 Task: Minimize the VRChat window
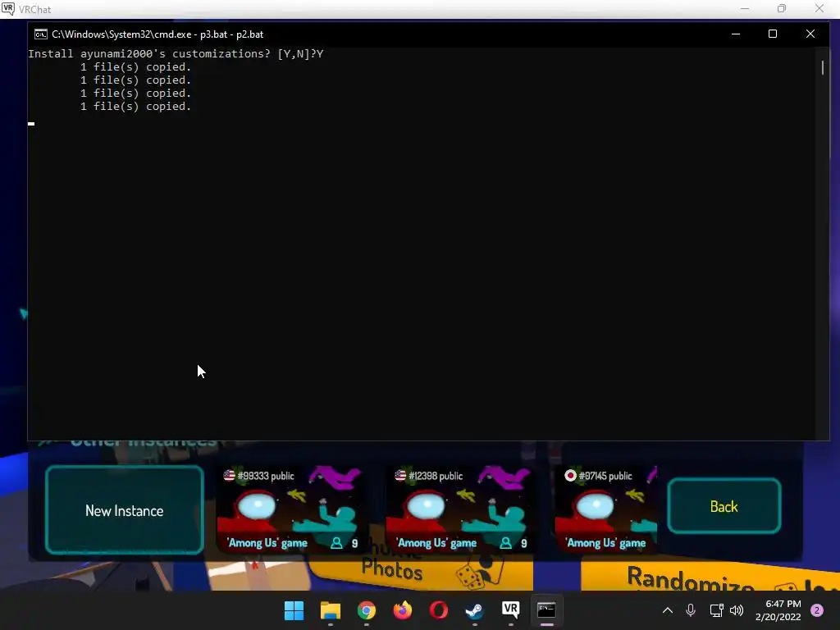745,8
